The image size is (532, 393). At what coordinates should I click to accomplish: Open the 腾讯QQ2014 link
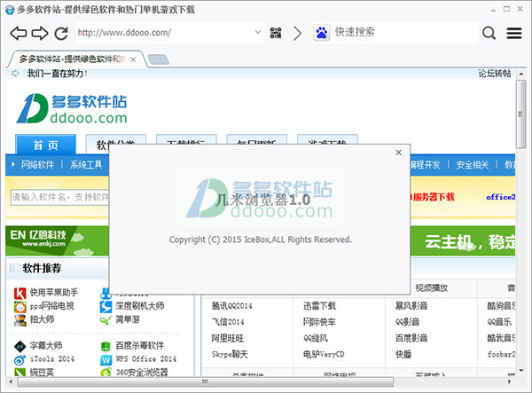(x=232, y=306)
